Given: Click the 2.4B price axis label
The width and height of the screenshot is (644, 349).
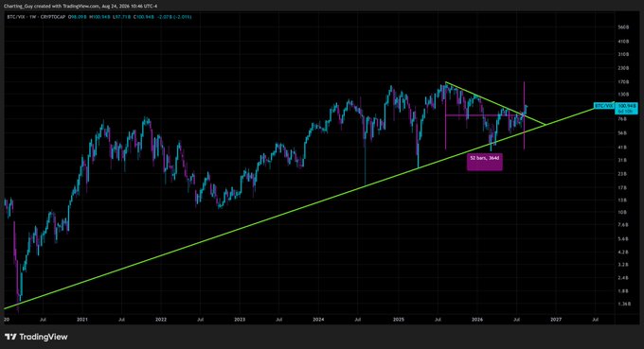Looking at the screenshot, I should 622,278.
